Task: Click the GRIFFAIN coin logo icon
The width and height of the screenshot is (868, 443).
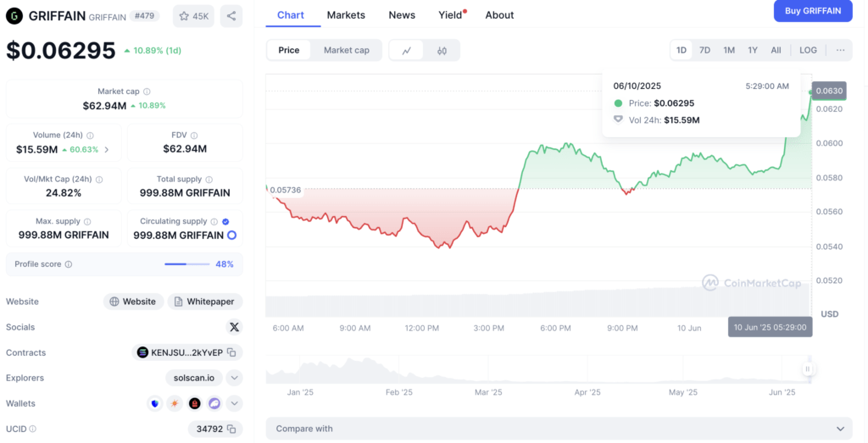Action: [x=14, y=16]
